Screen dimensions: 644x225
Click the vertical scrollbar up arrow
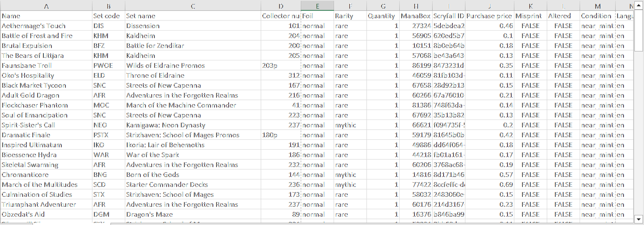tap(638, 6)
